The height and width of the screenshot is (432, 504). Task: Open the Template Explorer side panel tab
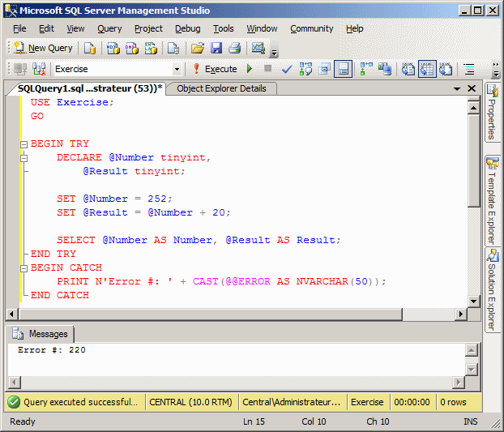(x=492, y=200)
